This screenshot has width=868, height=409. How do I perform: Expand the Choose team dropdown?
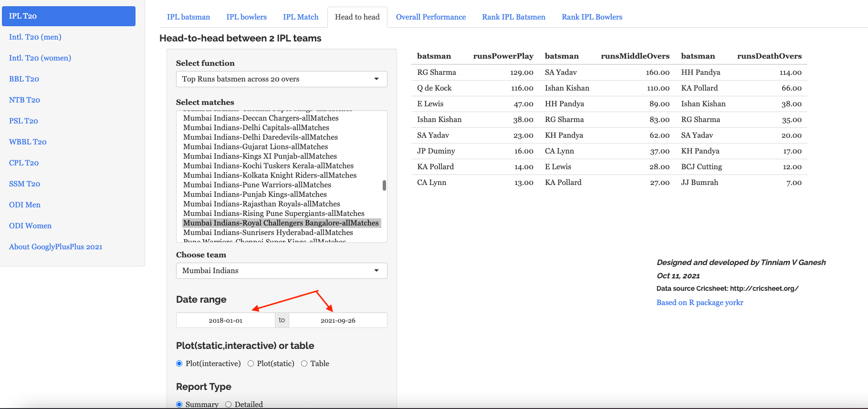pyautogui.click(x=281, y=271)
